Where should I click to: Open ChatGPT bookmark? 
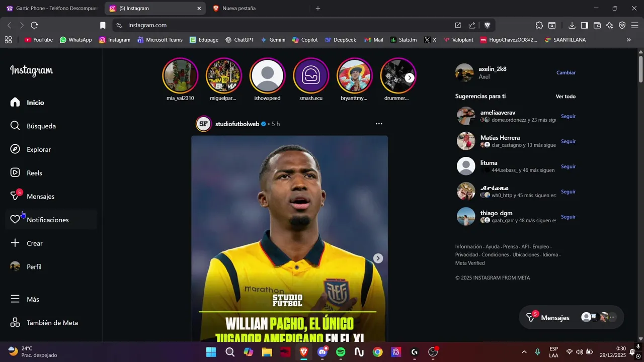pos(239,40)
